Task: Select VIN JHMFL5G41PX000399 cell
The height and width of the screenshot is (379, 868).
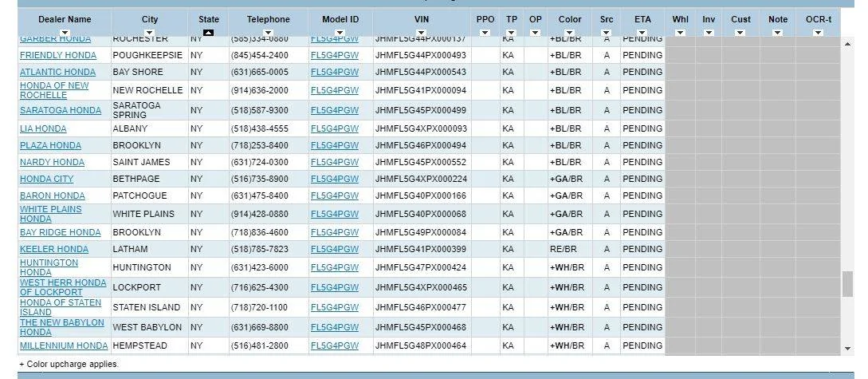Action: pos(422,249)
